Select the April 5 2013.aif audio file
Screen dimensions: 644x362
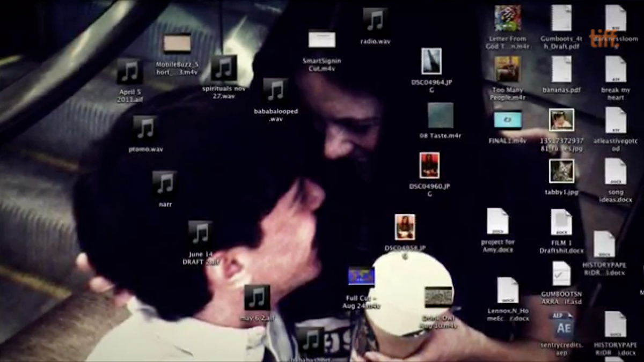130,71
